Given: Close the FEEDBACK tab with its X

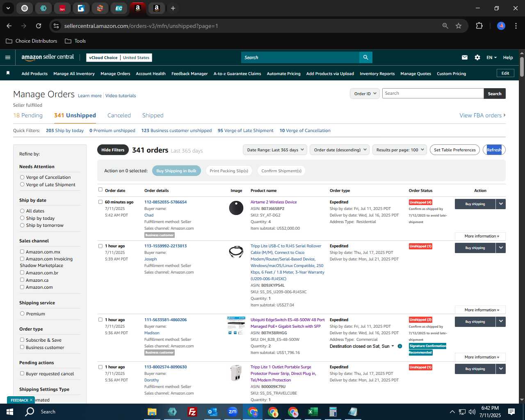Looking at the screenshot, I should pos(31,400).
